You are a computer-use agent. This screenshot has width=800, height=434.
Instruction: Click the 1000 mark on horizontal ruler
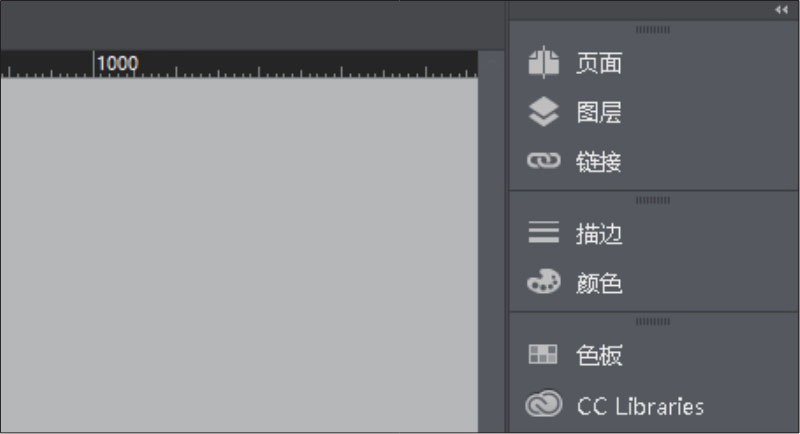coord(117,63)
